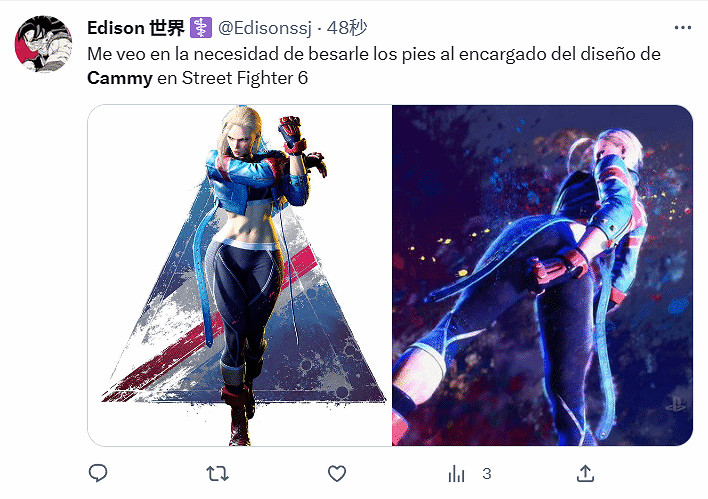Open the left Cammy artwork image
This screenshot has height=499, width=708.
pos(240,275)
